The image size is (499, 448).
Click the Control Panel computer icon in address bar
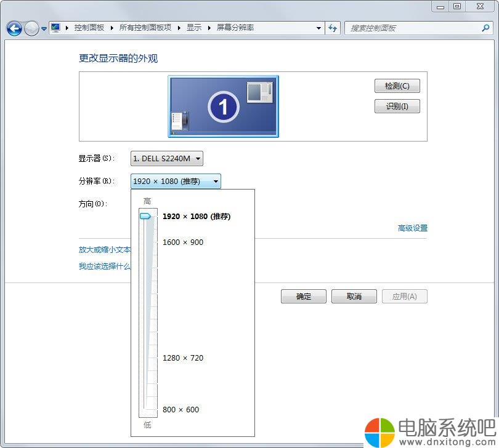(x=55, y=28)
